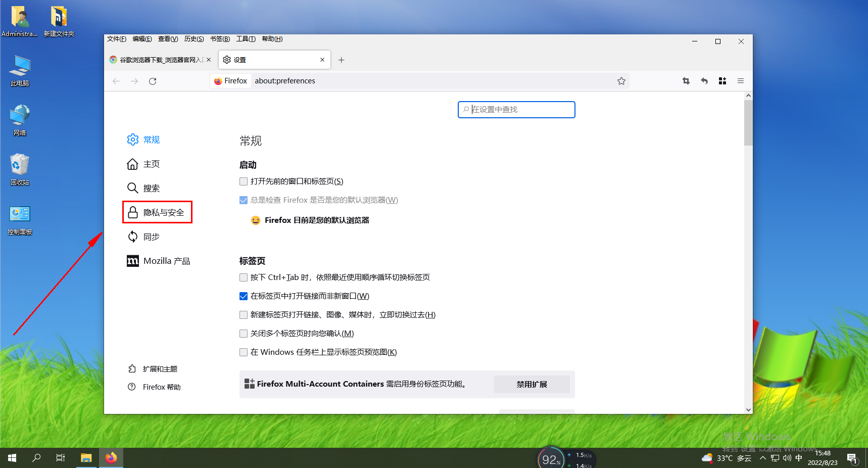The image size is (868, 468).
Task: Open the 工具(T) menu
Action: (x=246, y=39)
